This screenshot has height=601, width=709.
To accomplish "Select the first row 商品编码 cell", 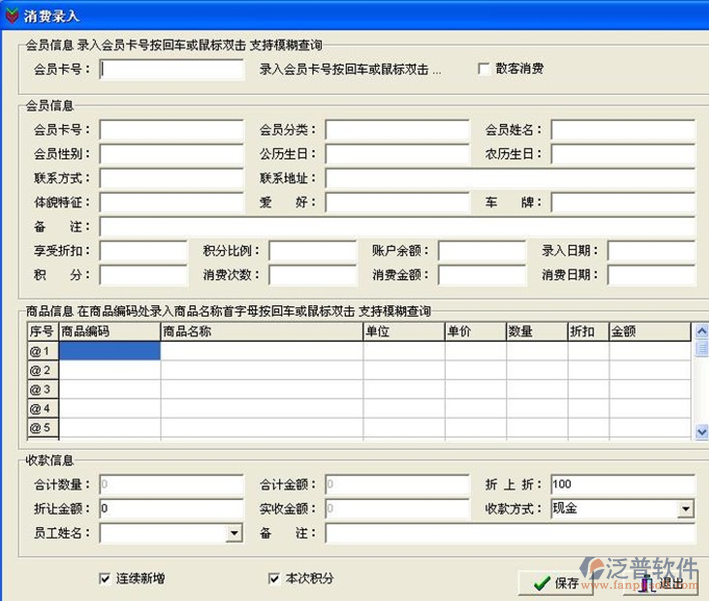I will (x=109, y=351).
